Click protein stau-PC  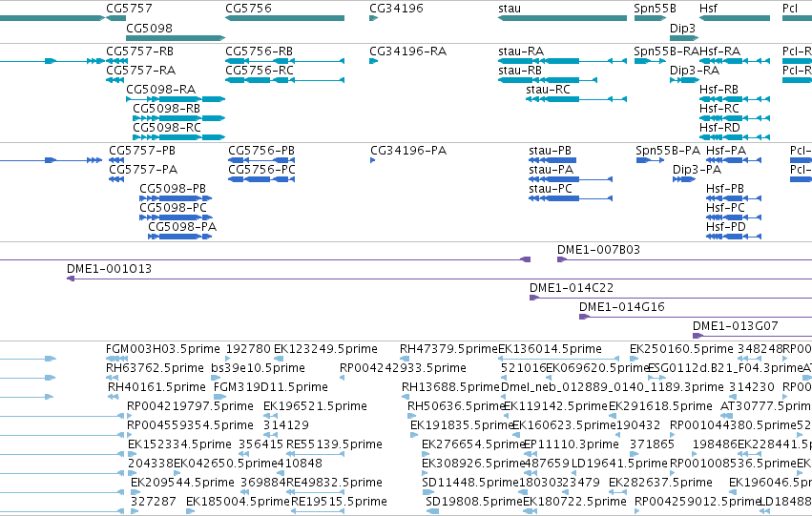pos(551,189)
